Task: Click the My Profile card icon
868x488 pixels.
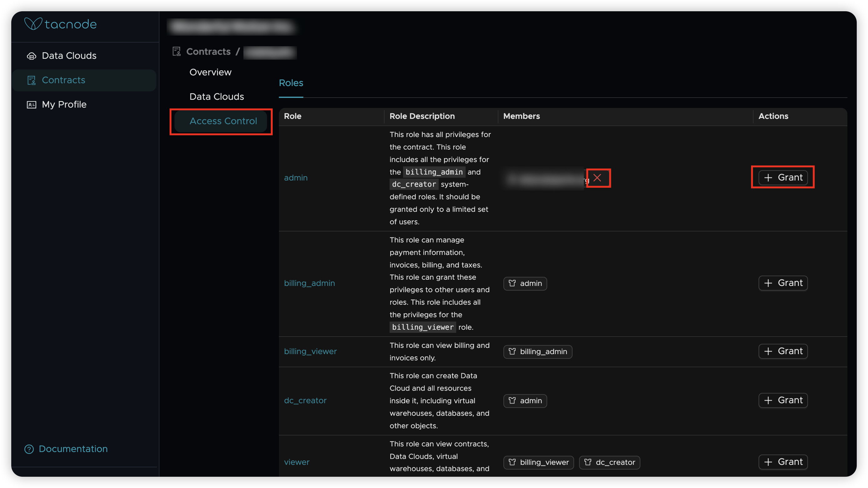Action: click(x=31, y=105)
